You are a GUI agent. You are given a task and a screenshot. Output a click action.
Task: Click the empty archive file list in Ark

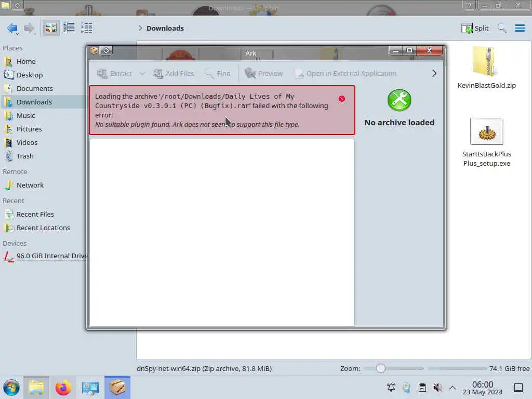[x=222, y=233]
